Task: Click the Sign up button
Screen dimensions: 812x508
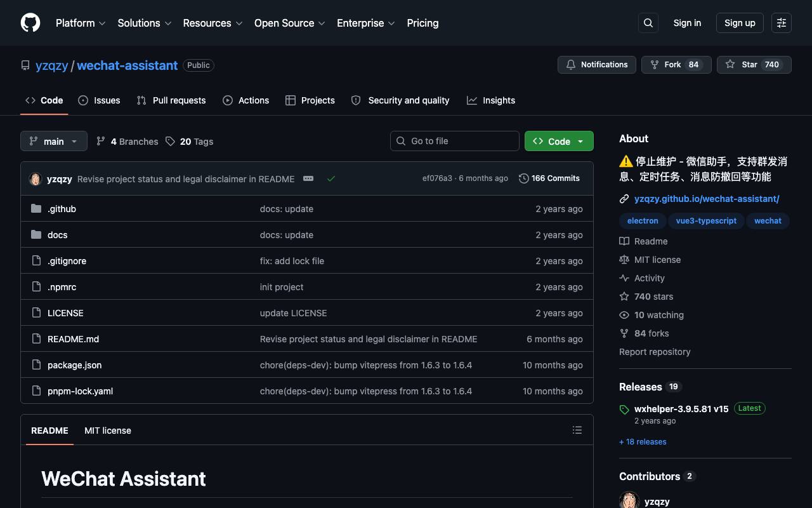Action: coord(740,23)
